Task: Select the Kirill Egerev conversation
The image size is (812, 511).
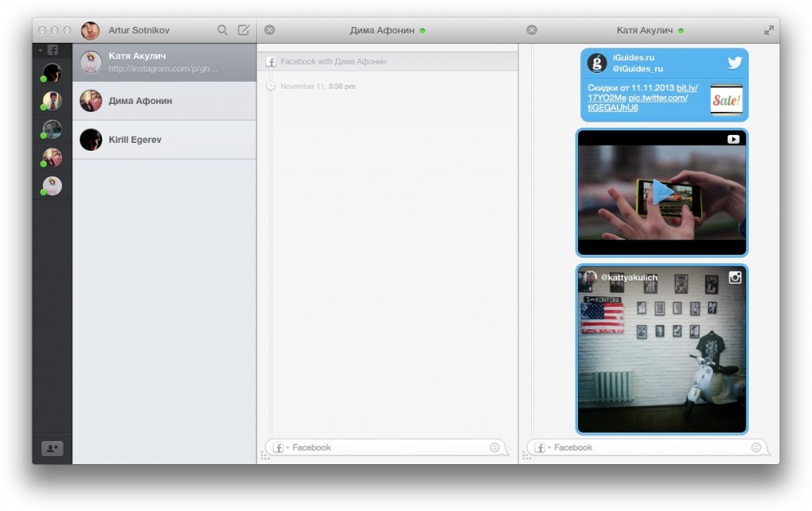Action: click(x=164, y=140)
